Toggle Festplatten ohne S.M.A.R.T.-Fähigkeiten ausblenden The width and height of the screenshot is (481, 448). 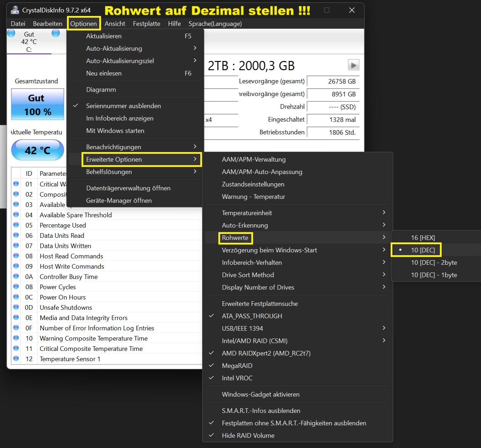tap(297, 423)
